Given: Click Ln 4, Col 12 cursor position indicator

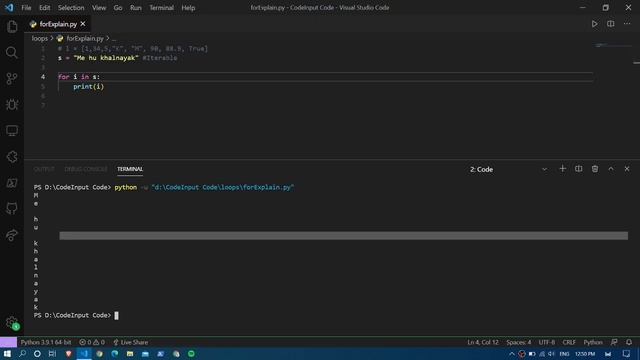Looking at the screenshot, I should coord(483,342).
